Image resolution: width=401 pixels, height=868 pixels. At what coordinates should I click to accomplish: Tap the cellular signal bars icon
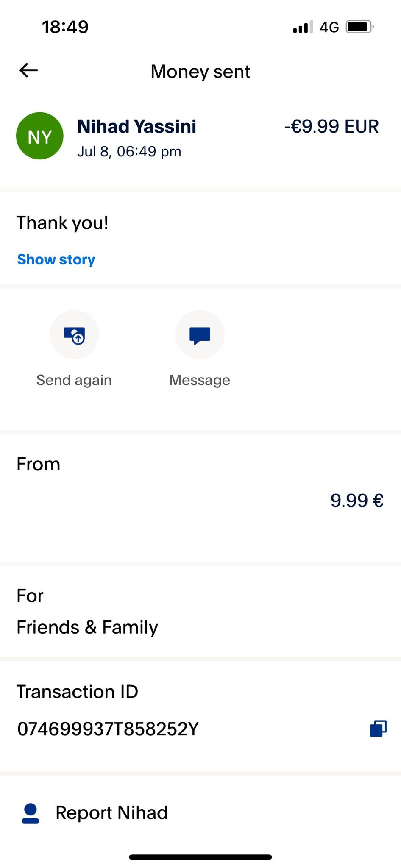point(303,27)
